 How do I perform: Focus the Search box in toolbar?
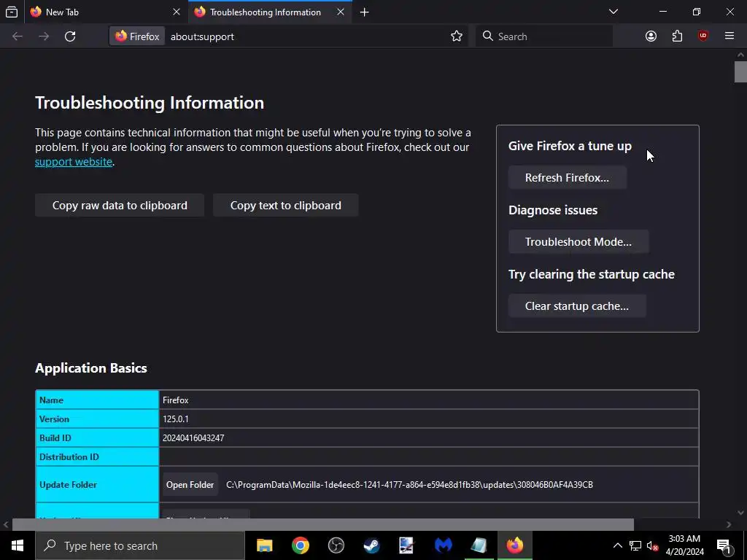544,36
